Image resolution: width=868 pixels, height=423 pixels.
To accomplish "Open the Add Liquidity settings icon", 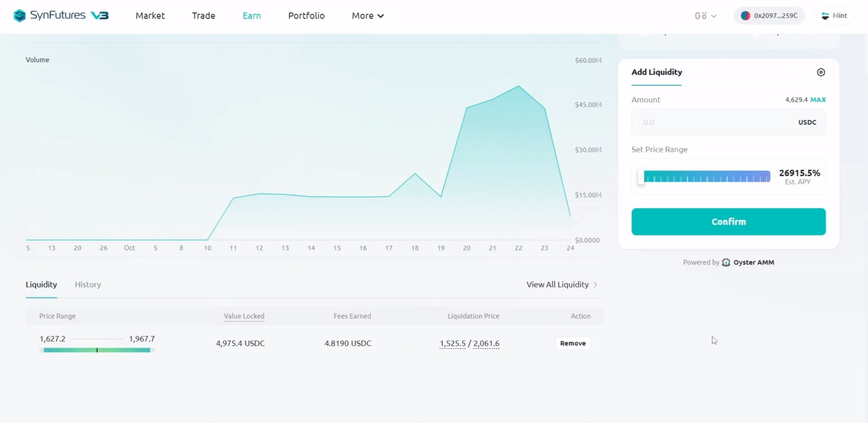I will click(x=820, y=72).
